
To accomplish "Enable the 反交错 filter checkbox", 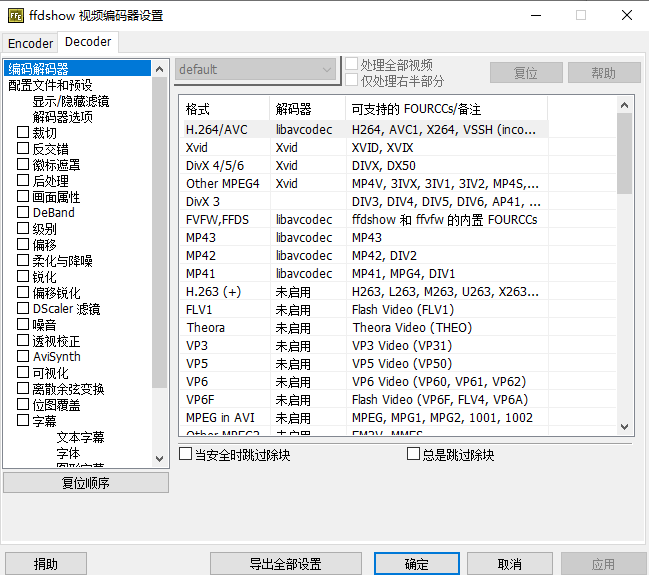I will point(23,148).
